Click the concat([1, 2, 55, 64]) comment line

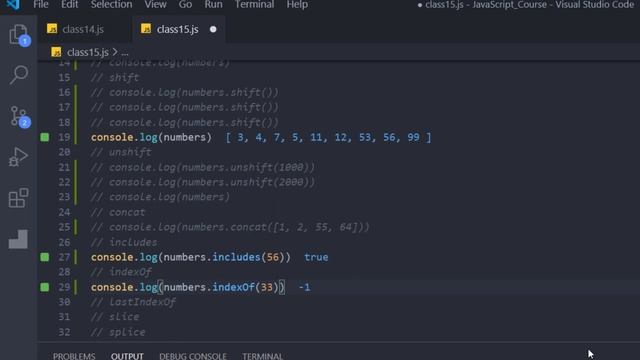[230, 227]
